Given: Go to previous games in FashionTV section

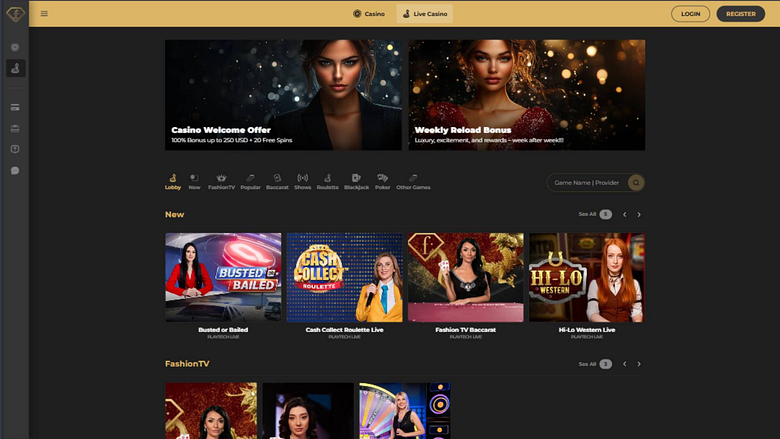Looking at the screenshot, I should click(625, 364).
